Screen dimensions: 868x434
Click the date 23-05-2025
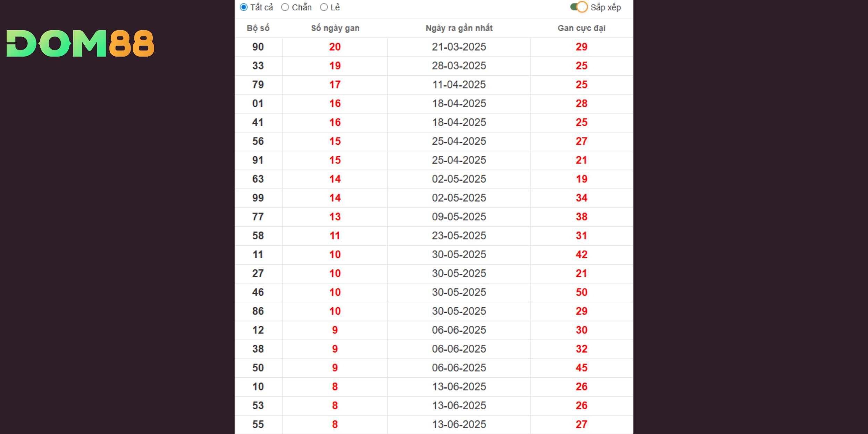(x=459, y=235)
